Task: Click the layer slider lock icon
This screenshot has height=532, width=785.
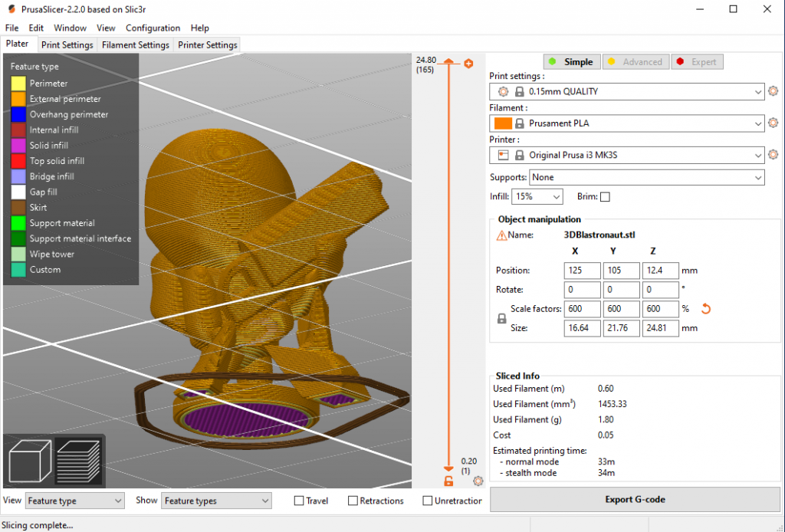Action: click(448, 481)
